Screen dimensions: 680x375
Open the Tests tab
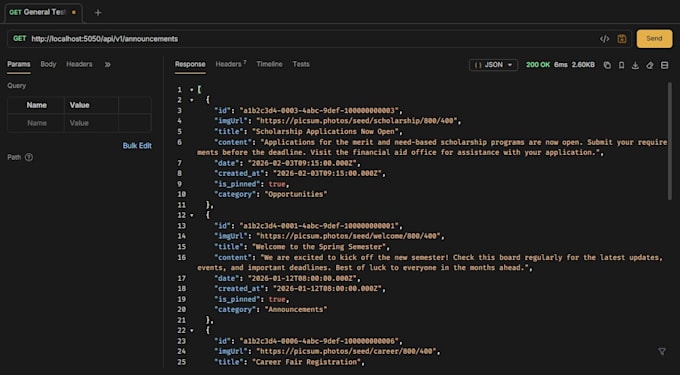coord(301,64)
